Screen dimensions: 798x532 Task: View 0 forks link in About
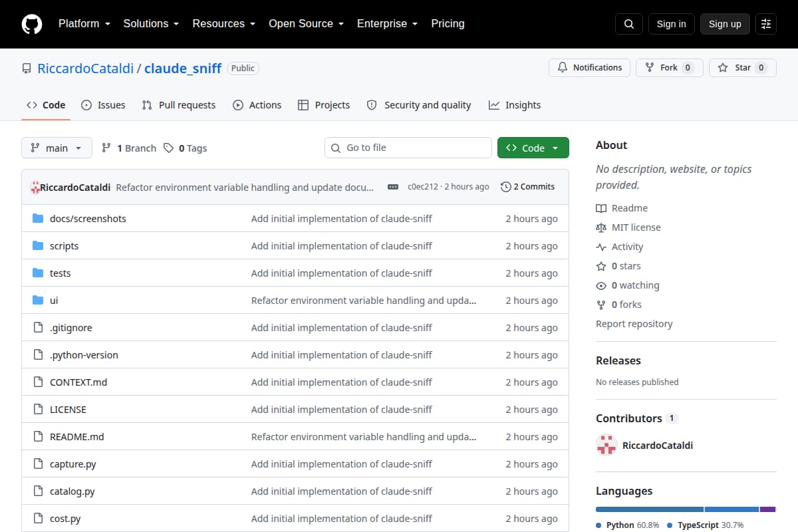619,305
